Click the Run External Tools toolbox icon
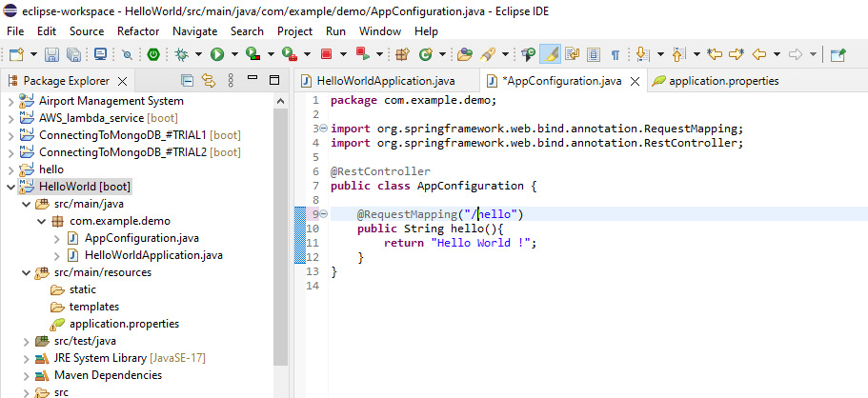The image size is (868, 398). [290, 54]
